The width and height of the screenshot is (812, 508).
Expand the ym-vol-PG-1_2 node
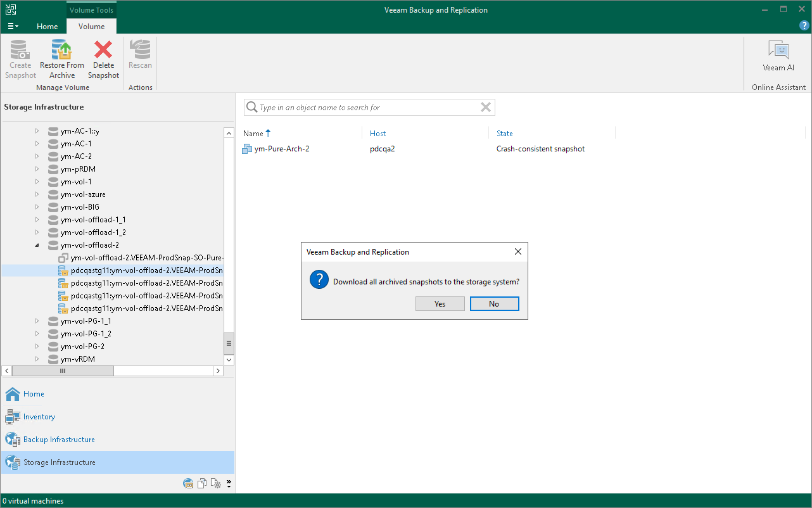click(x=37, y=334)
